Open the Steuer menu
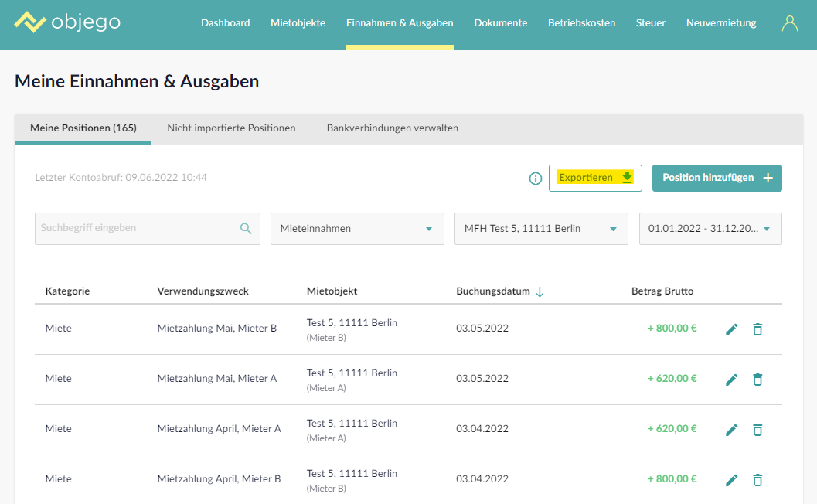The width and height of the screenshot is (817, 504). (651, 23)
